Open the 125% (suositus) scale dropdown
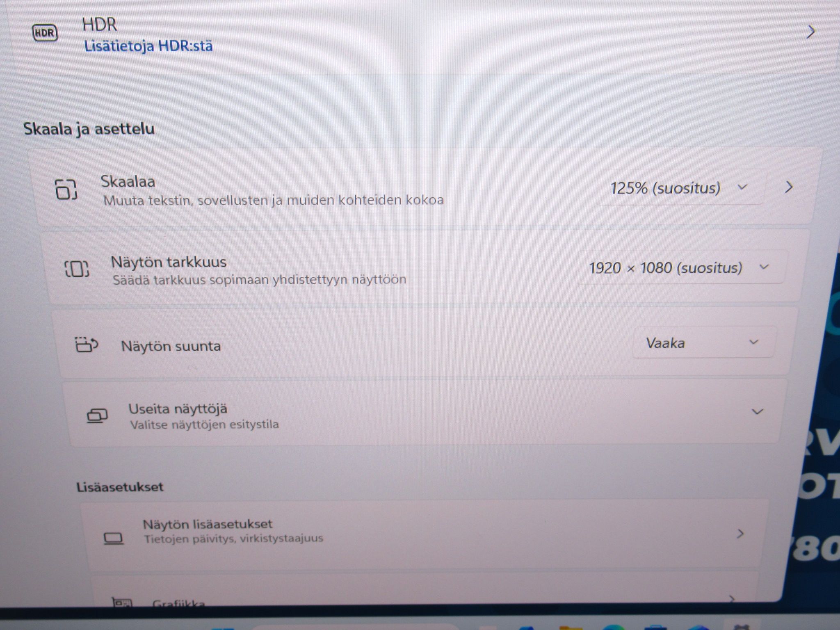This screenshot has width=840, height=630. click(x=680, y=188)
